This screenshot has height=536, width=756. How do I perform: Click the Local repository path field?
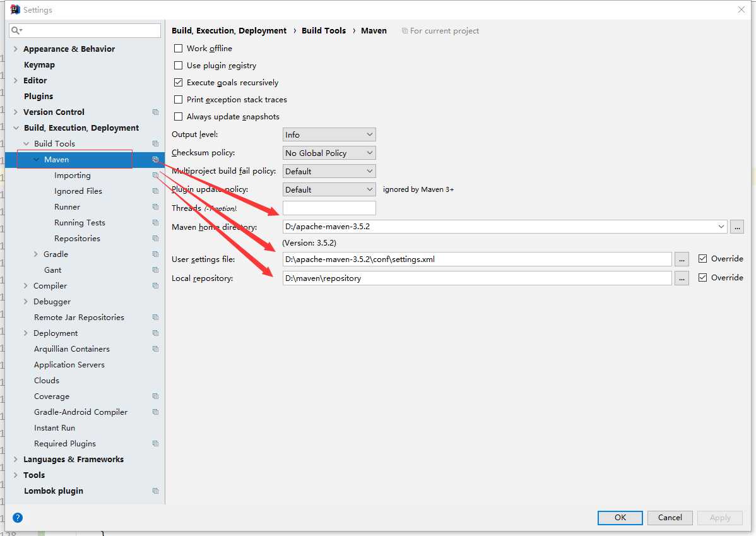[477, 278]
